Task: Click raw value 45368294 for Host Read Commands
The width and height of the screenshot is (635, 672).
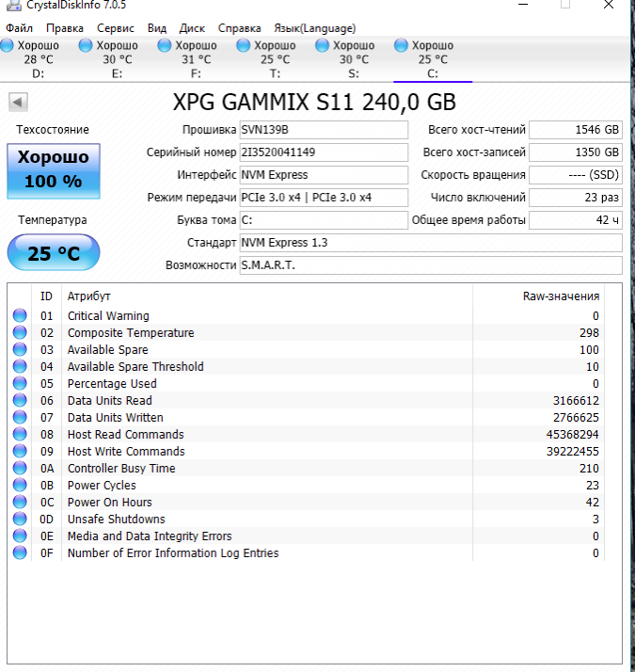Action: pyautogui.click(x=573, y=434)
